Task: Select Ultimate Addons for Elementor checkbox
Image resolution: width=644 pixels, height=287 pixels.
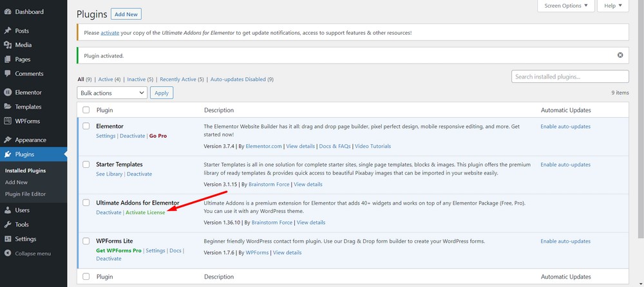Action: pos(86,203)
